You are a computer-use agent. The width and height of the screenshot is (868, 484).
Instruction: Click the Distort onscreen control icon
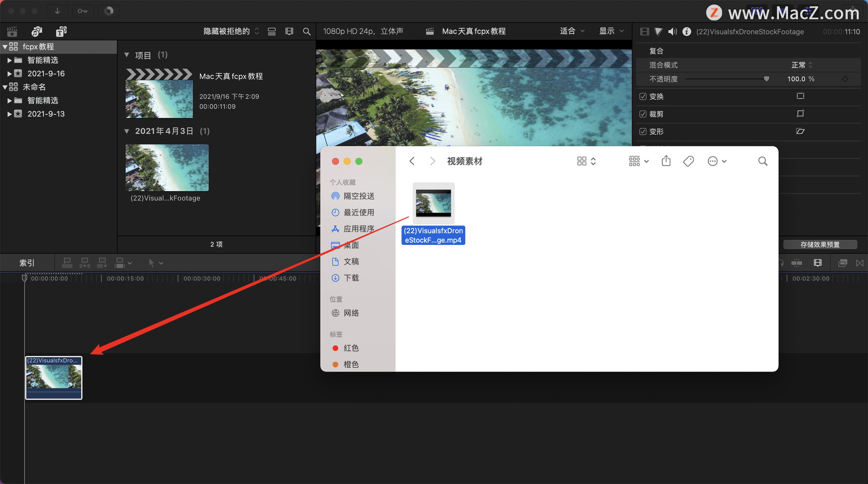pos(800,132)
